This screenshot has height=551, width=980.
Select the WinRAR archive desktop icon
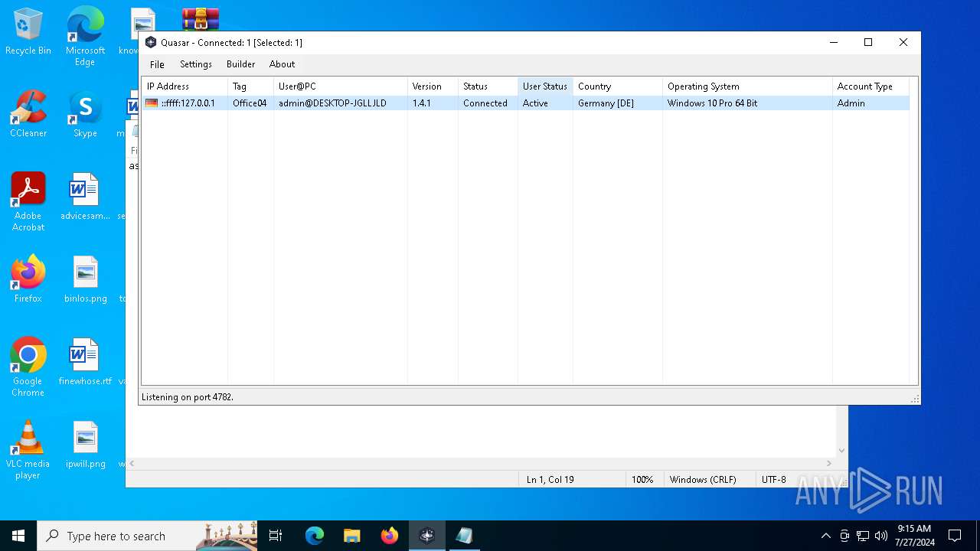pyautogui.click(x=201, y=18)
